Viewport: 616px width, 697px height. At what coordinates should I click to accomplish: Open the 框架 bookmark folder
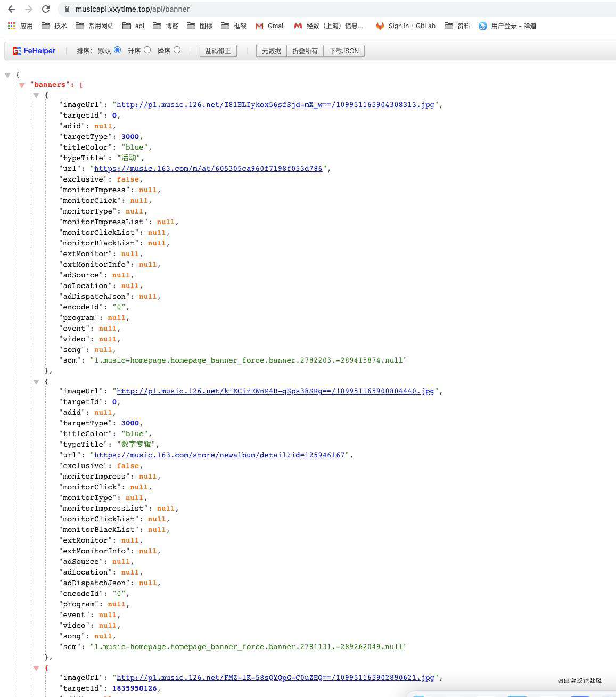(x=233, y=26)
